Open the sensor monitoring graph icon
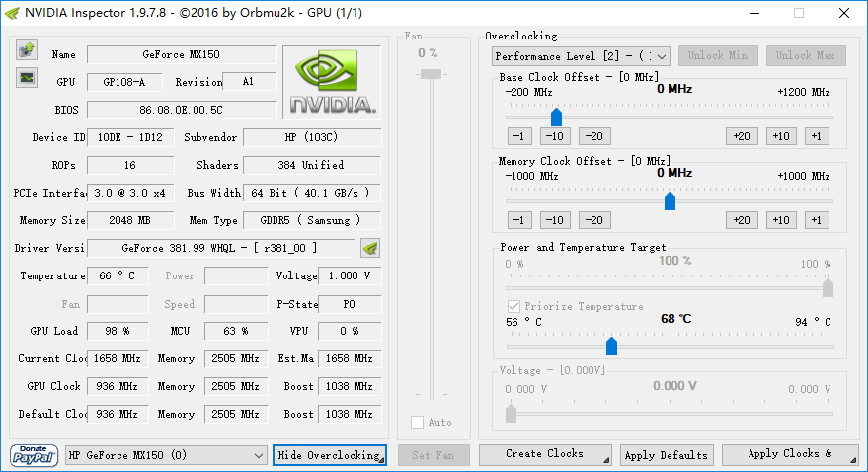Viewport: 868px width, 472px height. pos(26,77)
